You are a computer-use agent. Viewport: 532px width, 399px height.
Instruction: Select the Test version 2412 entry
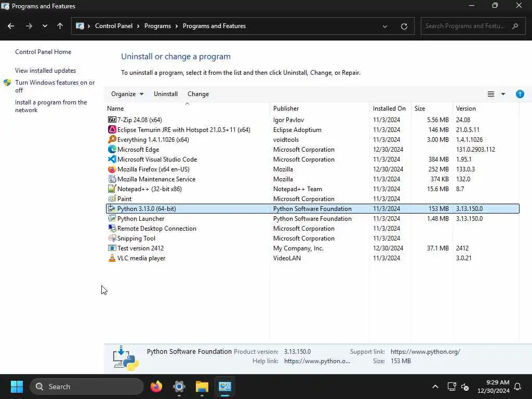coord(140,248)
